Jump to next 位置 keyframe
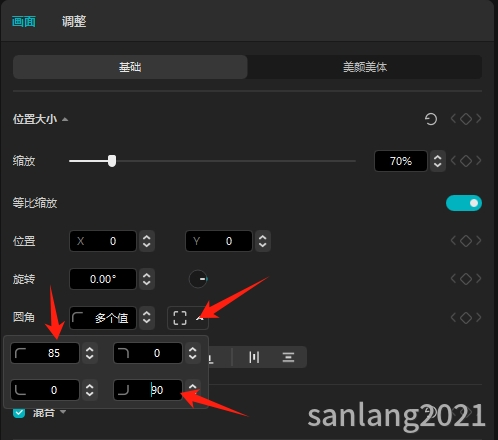 479,241
